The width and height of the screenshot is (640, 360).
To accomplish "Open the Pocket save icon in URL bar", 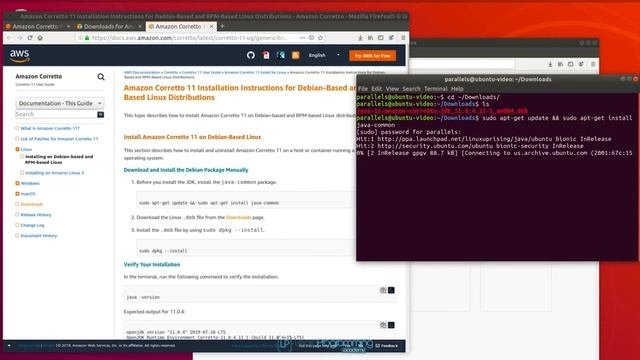I will (311, 38).
